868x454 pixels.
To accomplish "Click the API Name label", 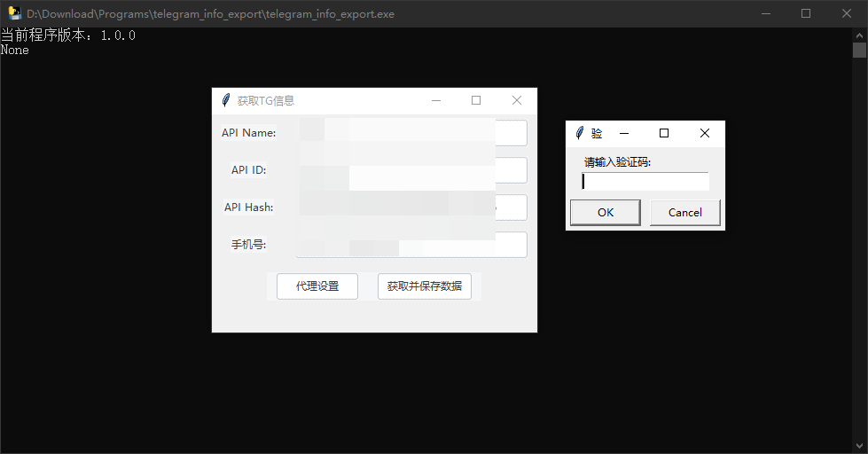I will coord(248,133).
